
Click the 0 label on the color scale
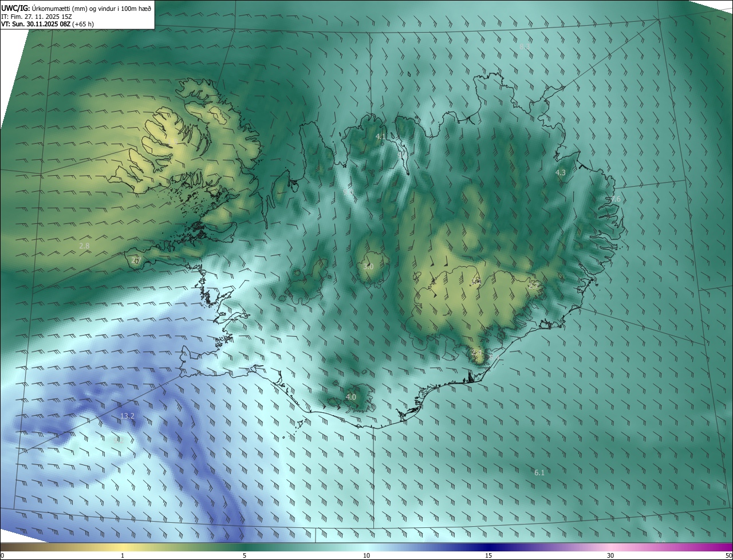pos(2,555)
